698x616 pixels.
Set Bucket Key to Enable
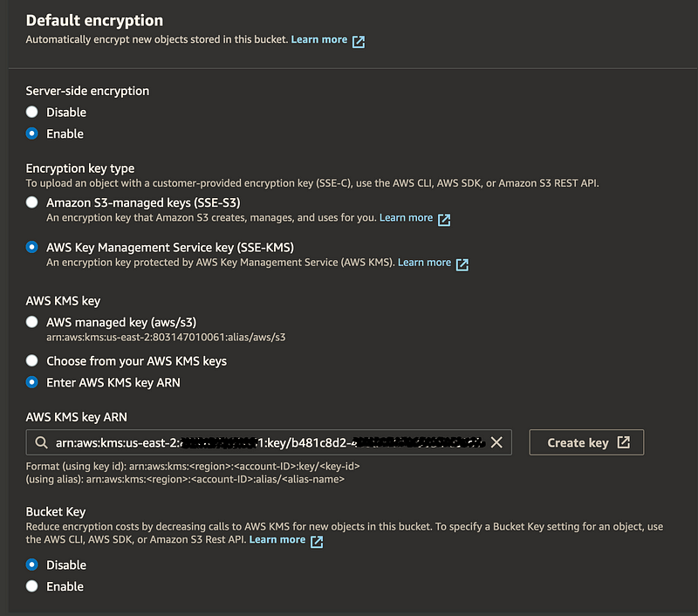(x=32, y=586)
